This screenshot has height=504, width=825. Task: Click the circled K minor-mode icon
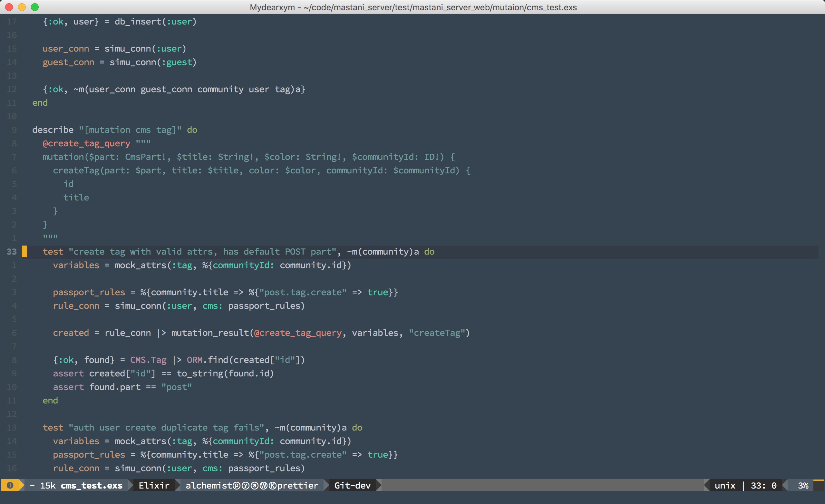(273, 486)
